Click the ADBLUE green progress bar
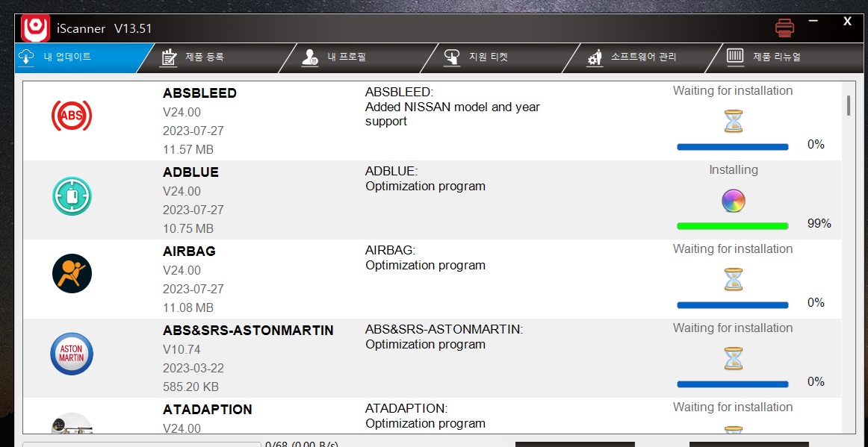Image resolution: width=868 pixels, height=447 pixels. pyautogui.click(x=732, y=225)
